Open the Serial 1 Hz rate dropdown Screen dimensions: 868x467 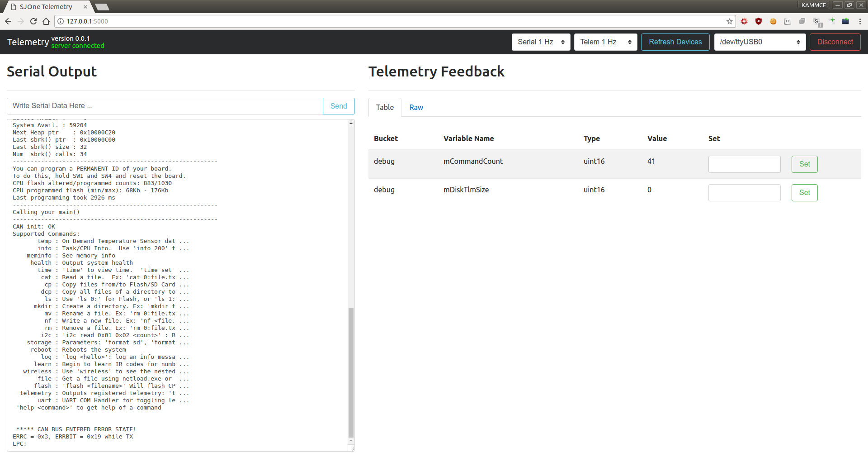point(541,42)
